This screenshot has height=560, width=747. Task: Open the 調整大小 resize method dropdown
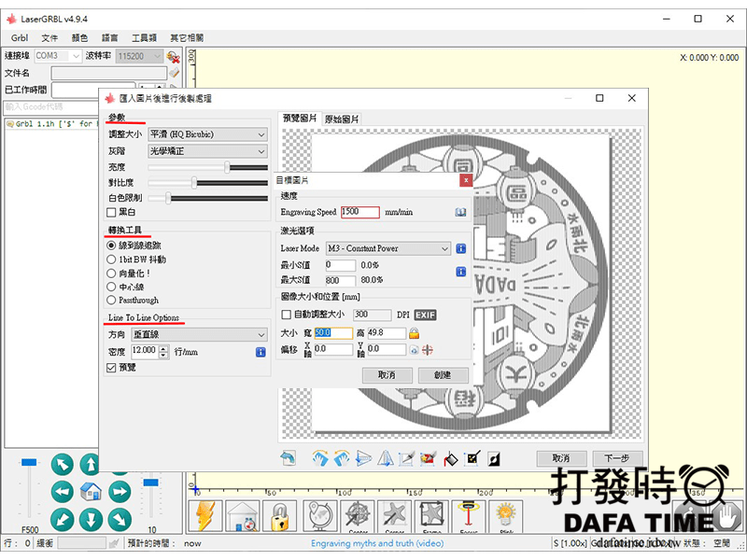tap(207, 134)
